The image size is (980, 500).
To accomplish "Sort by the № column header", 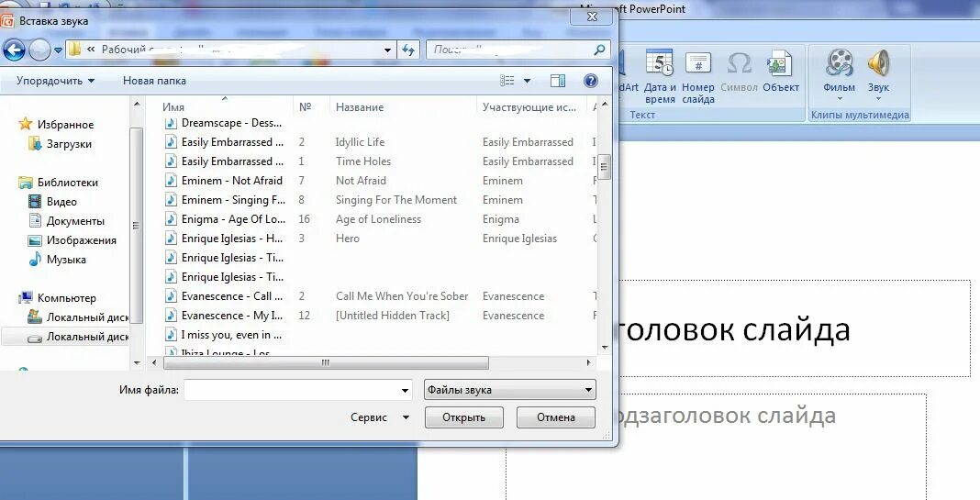I will pos(305,106).
